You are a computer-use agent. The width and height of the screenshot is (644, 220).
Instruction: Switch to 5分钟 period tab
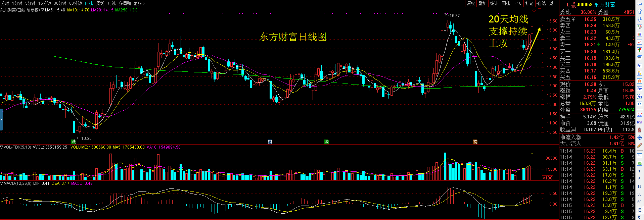coord(30,3)
